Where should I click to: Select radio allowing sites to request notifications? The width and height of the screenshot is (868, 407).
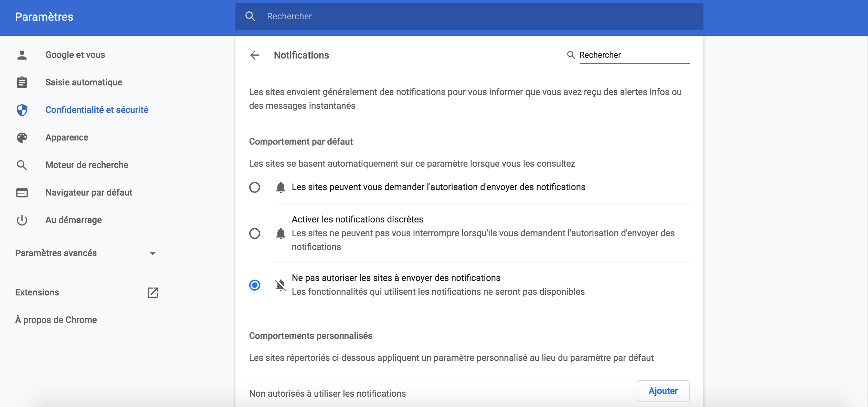click(255, 187)
